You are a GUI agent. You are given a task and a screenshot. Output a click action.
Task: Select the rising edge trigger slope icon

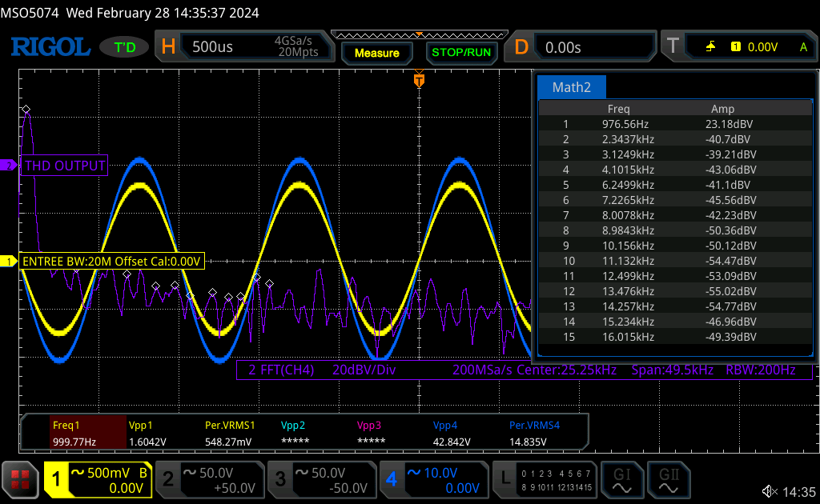coord(710,47)
